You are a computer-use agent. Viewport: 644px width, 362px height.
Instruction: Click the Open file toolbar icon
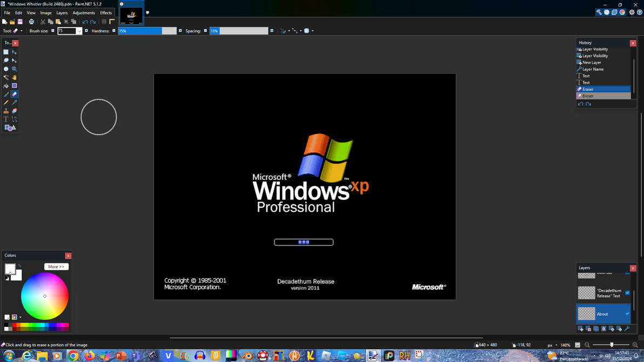coord(12,22)
